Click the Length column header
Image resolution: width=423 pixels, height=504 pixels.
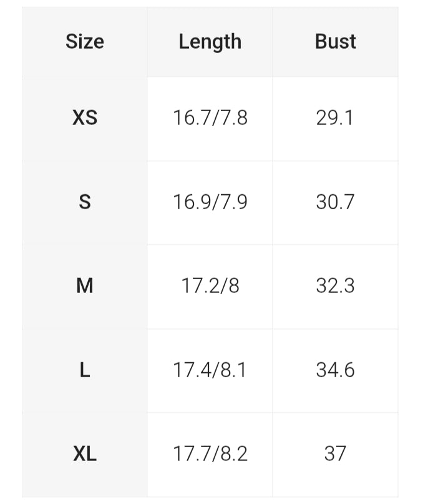(210, 42)
